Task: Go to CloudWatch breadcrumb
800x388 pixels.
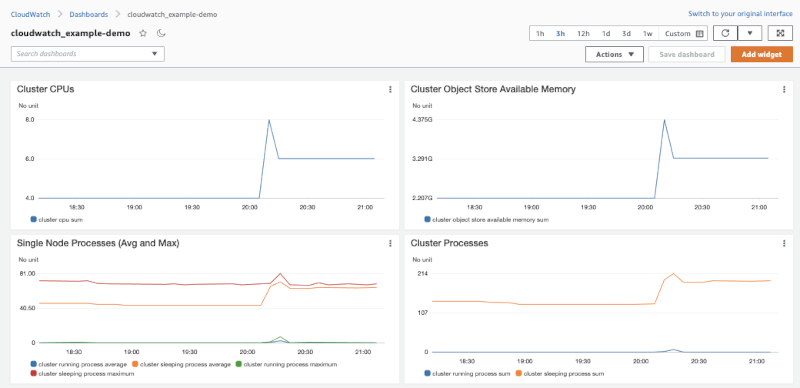Action: [32, 14]
